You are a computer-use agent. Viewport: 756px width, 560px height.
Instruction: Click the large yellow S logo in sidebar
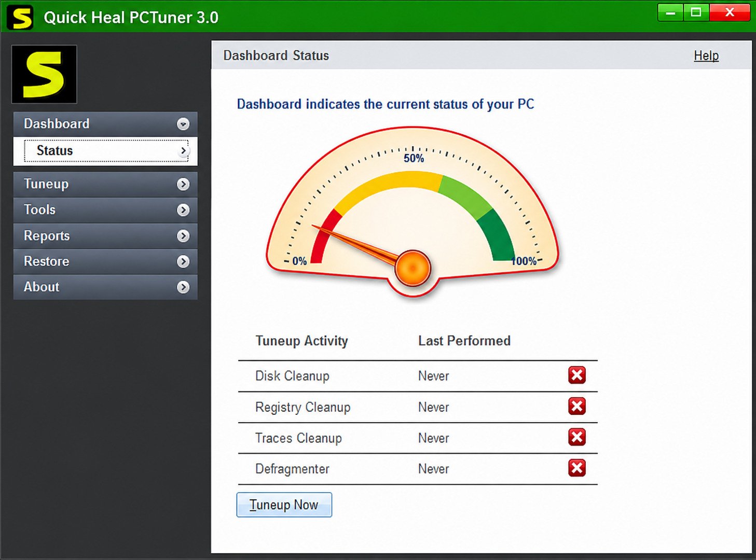point(44,74)
